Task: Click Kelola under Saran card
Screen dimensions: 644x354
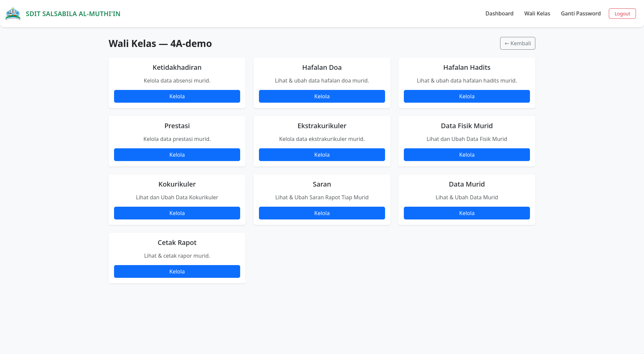Action: pos(322,213)
